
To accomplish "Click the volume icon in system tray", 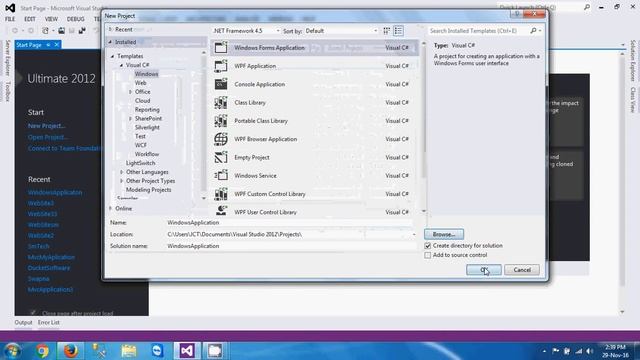I will [589, 351].
